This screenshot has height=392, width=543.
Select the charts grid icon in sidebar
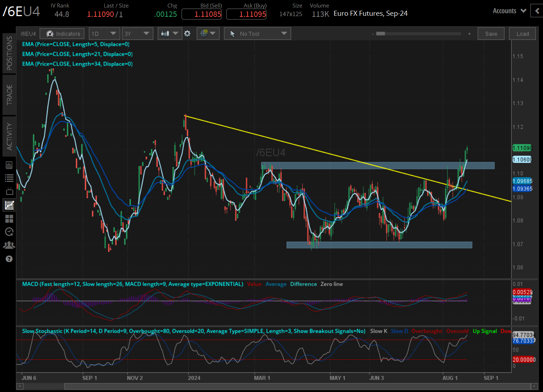[x=9, y=205]
